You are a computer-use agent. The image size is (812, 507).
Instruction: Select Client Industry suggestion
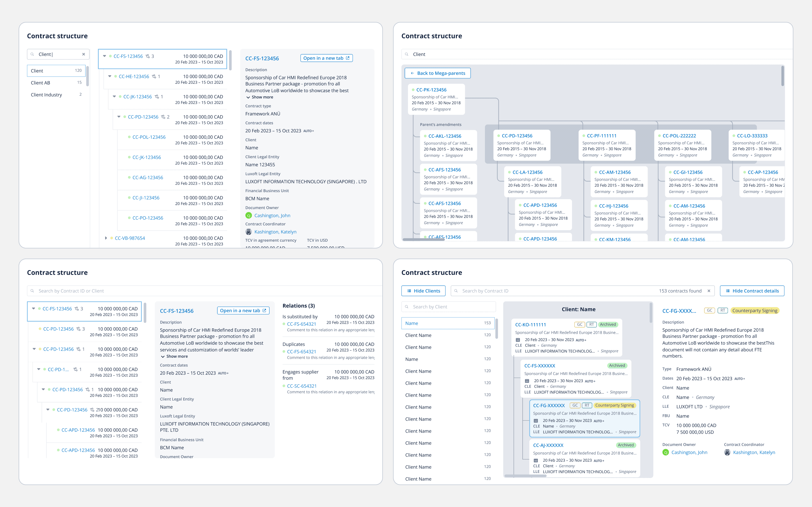click(46, 95)
